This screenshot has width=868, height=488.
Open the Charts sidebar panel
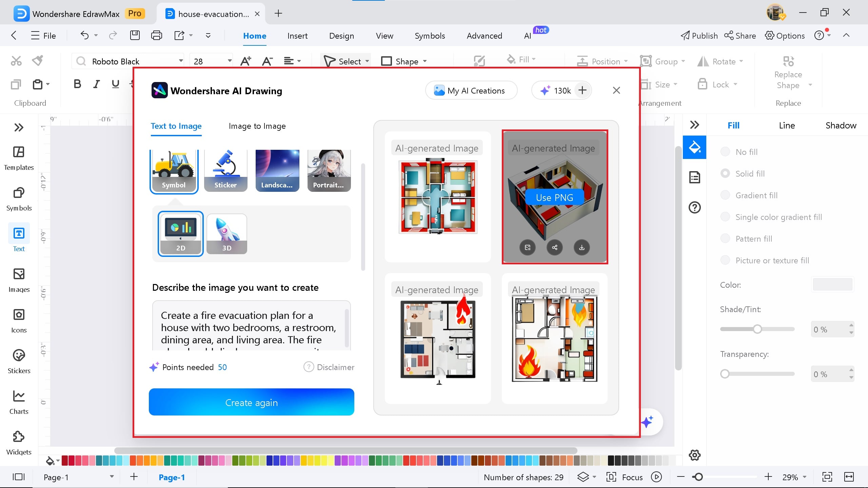click(19, 402)
